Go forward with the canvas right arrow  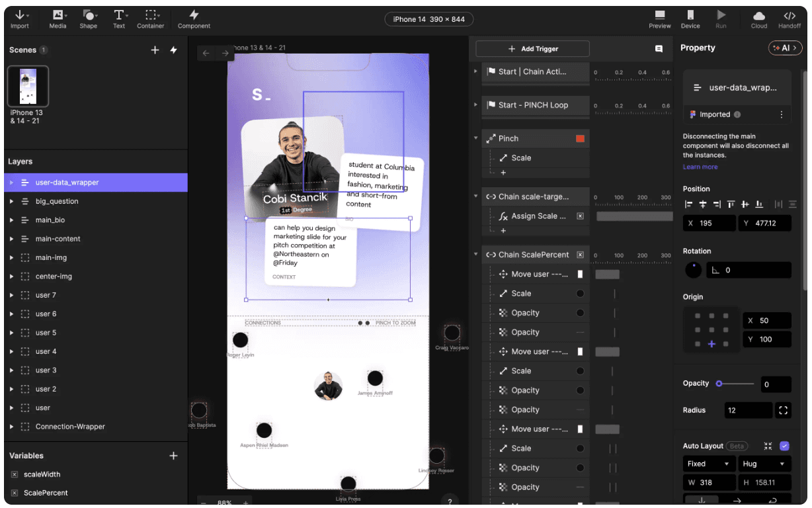225,53
